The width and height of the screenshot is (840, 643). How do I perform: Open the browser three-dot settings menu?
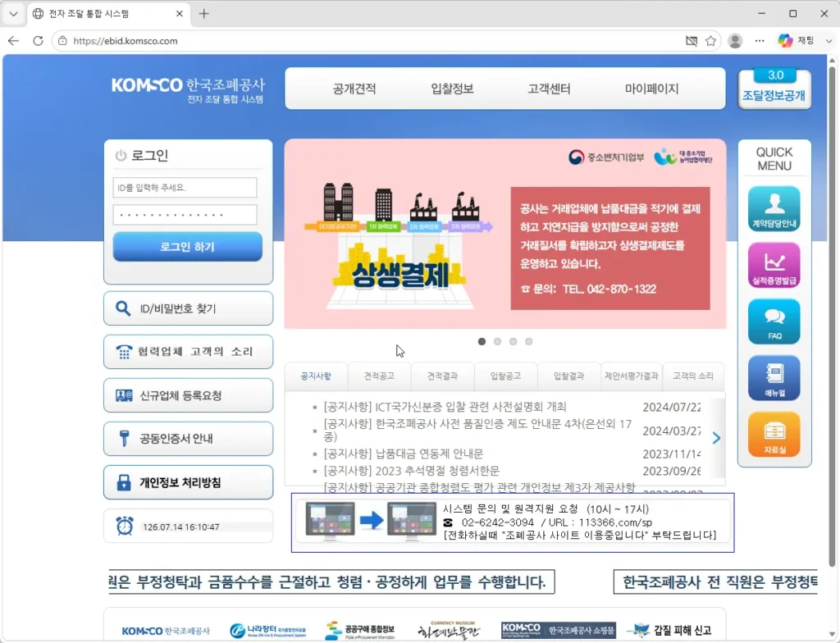(760, 41)
